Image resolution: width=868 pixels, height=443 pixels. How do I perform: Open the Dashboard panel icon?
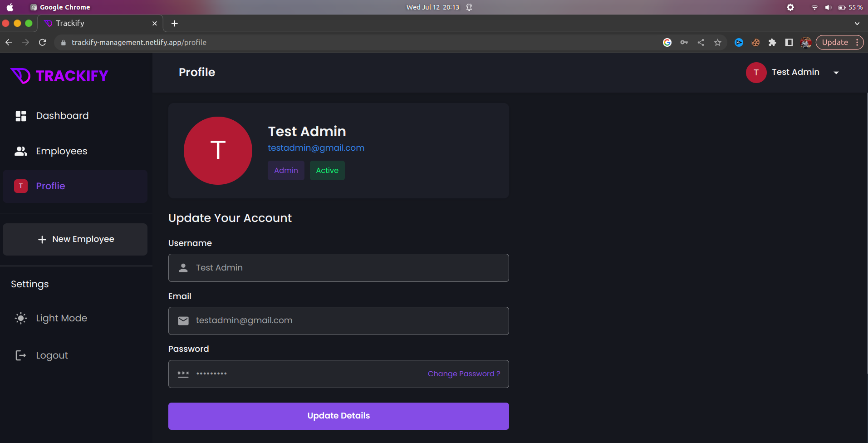pyautogui.click(x=21, y=116)
